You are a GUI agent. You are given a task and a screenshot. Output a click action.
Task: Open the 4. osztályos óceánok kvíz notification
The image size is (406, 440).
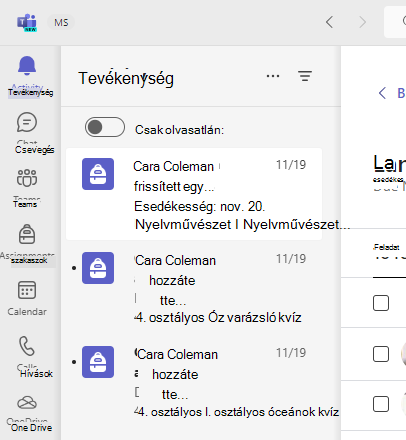pos(194,382)
